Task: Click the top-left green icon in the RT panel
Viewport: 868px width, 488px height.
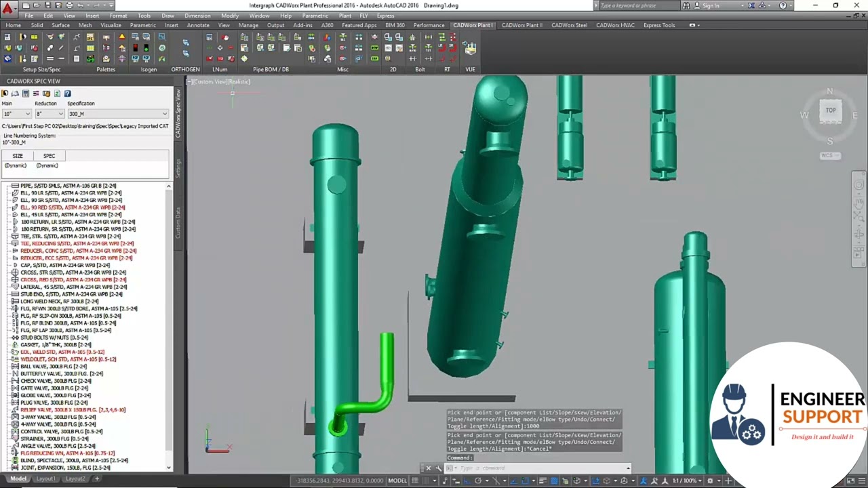Action: [x=442, y=37]
